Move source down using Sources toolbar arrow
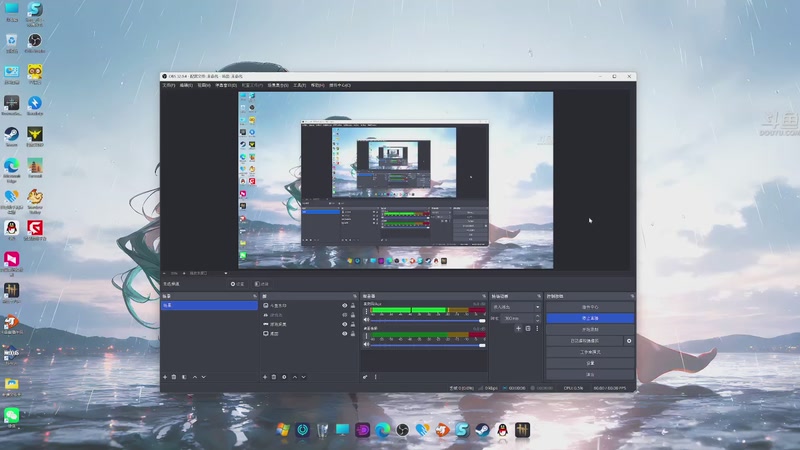 coord(304,377)
